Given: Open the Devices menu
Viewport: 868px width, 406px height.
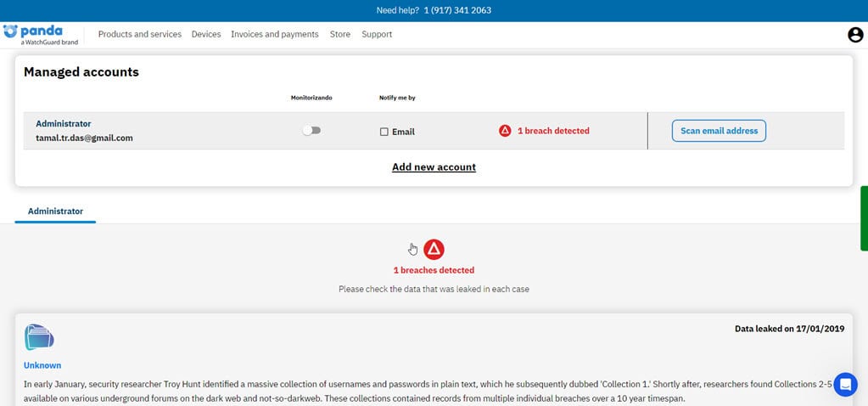Looking at the screenshot, I should click(206, 34).
